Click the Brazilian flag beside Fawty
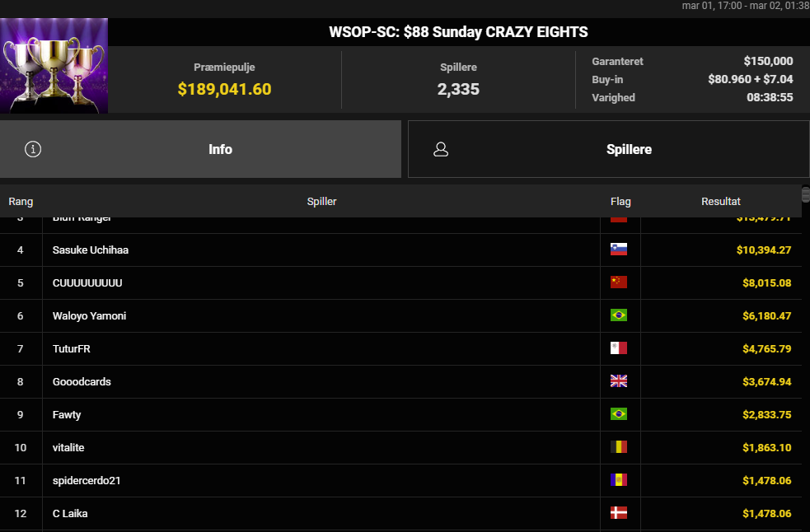This screenshot has width=810, height=532. tap(618, 414)
